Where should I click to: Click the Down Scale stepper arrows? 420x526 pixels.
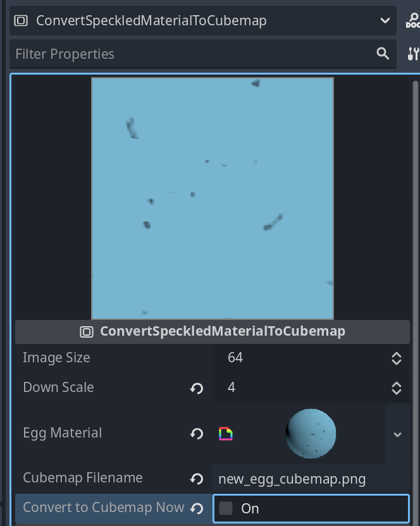397,388
